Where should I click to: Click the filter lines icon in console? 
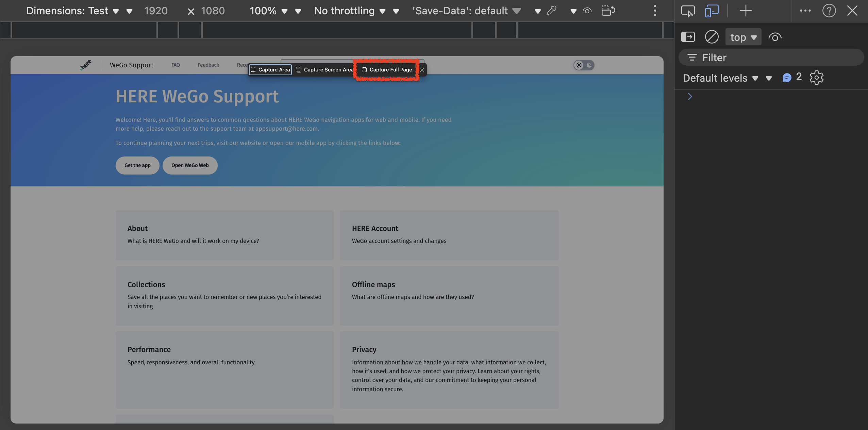[x=692, y=57]
